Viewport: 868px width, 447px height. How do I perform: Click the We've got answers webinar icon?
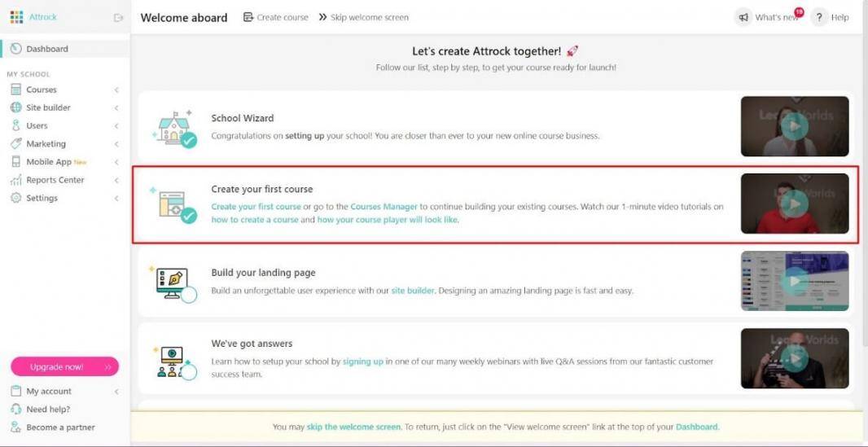pos(174,362)
